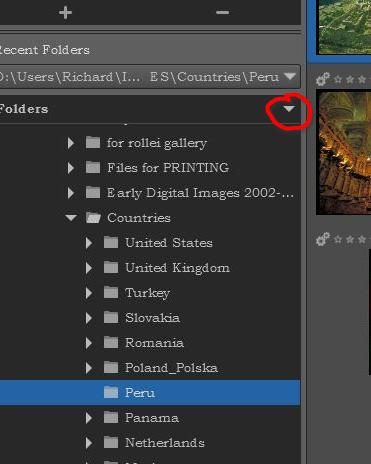Click the first rating star above the library thumbnail

pyautogui.click(x=338, y=79)
